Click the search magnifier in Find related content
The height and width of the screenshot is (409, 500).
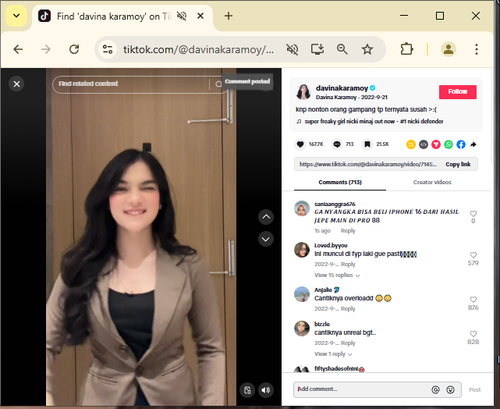[218, 84]
